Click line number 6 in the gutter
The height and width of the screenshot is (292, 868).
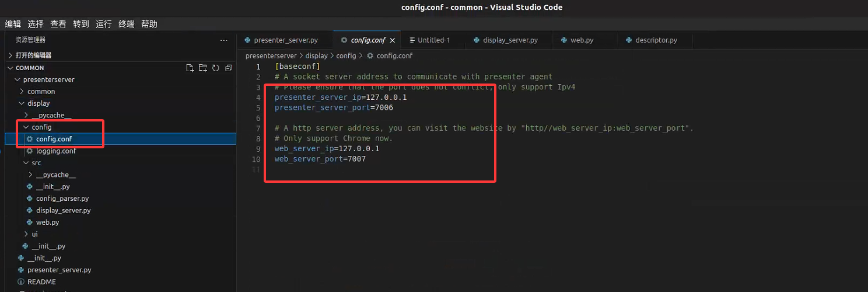click(258, 118)
